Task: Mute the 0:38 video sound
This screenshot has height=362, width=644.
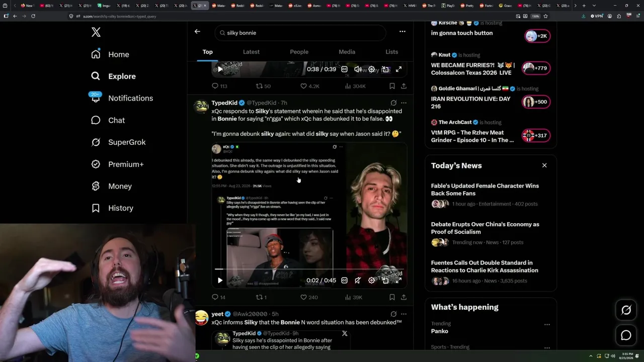Action: [x=358, y=69]
